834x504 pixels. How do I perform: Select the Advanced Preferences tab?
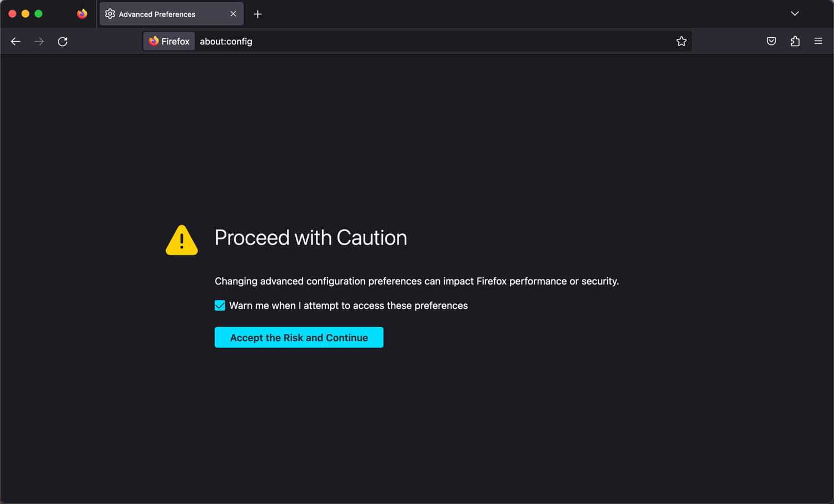(x=171, y=14)
